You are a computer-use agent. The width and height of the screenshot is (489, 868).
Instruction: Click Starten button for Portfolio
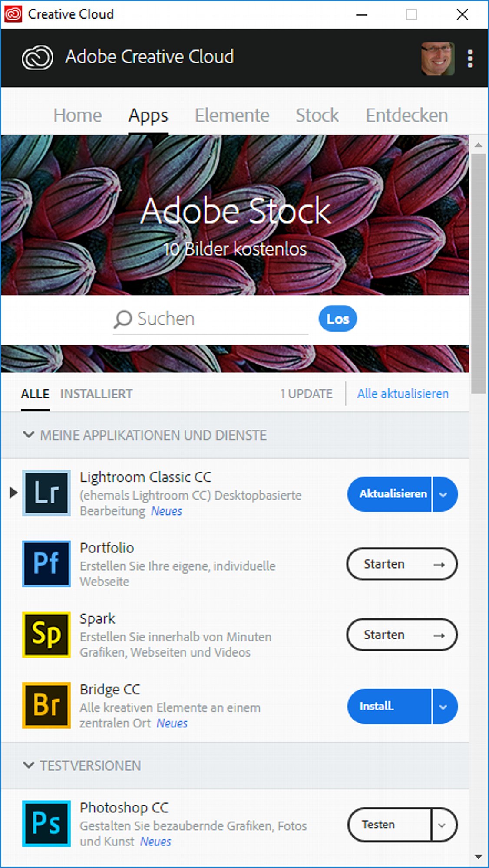click(402, 564)
